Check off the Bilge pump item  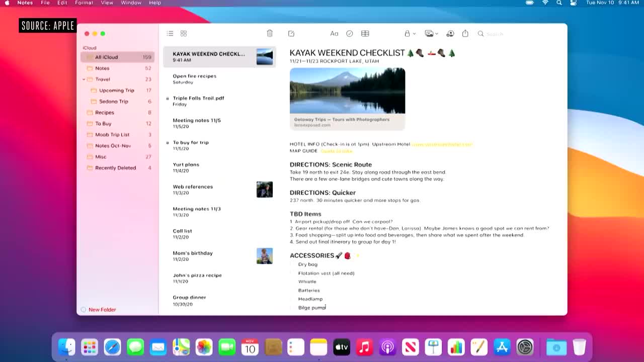292,307
